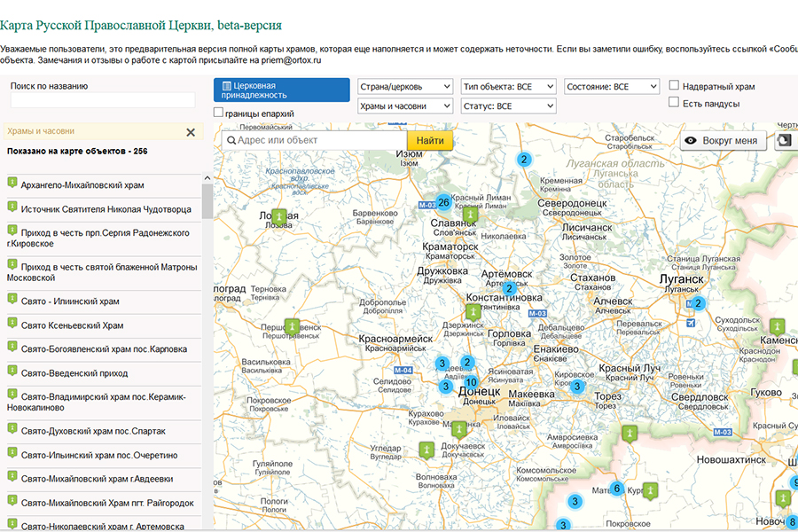Click the cluster marker 2 at Луганск

pyautogui.click(x=698, y=303)
